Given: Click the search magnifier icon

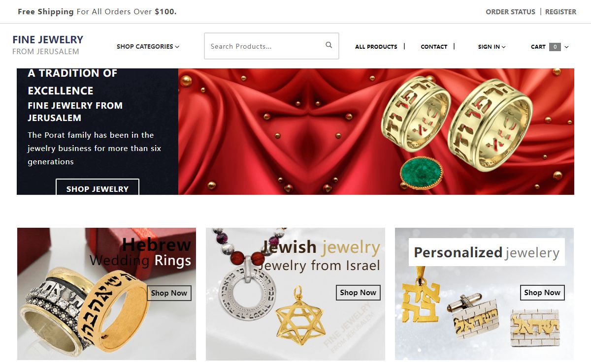Looking at the screenshot, I should [329, 45].
